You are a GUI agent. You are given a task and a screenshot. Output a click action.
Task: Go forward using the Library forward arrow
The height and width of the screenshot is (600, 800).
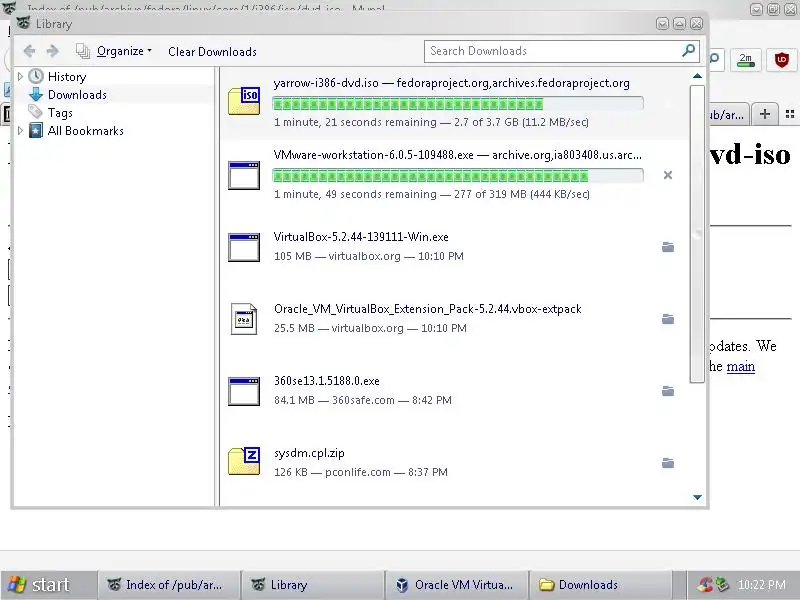[x=52, y=51]
